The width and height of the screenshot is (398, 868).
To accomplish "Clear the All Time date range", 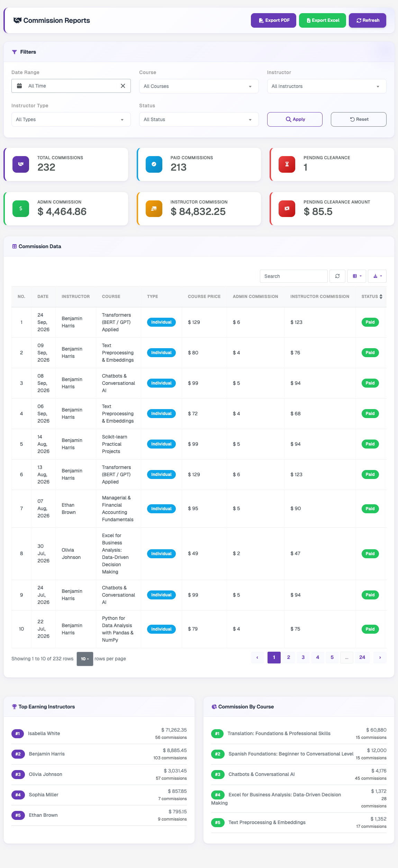I will pyautogui.click(x=123, y=86).
